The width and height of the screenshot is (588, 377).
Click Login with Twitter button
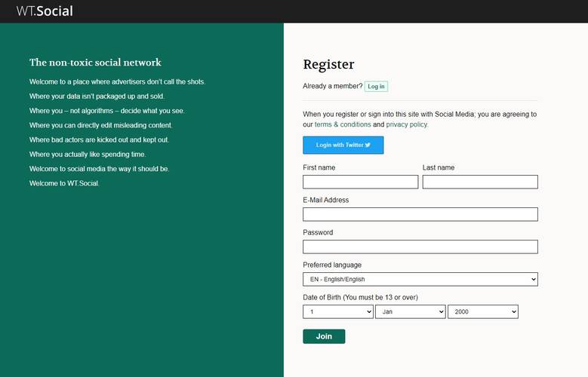(x=343, y=145)
